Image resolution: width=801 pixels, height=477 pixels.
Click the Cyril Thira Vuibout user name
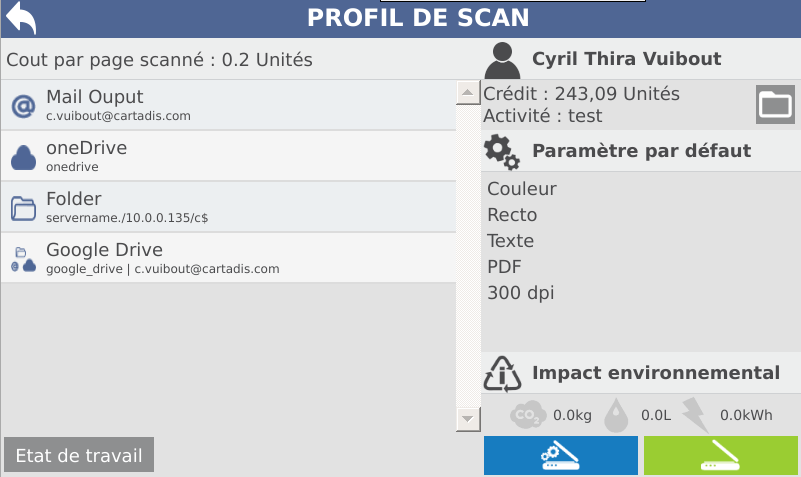[626, 59]
